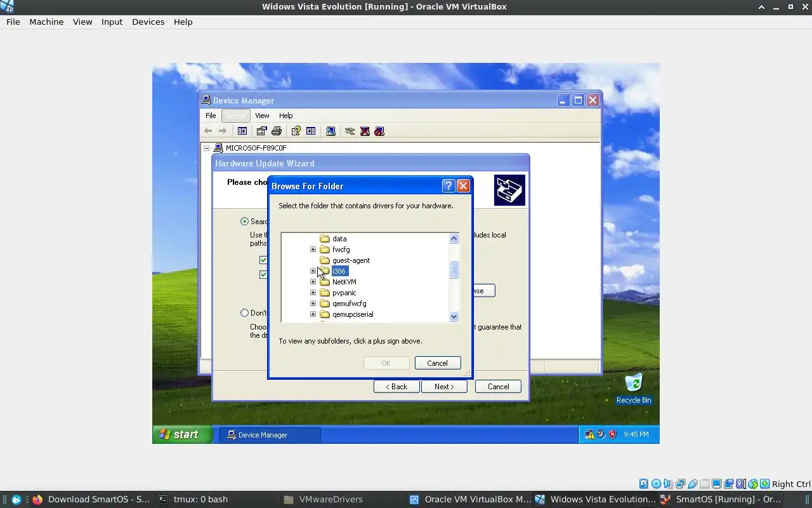
Task: Open VirtualBox Machine menu
Action: 46,22
